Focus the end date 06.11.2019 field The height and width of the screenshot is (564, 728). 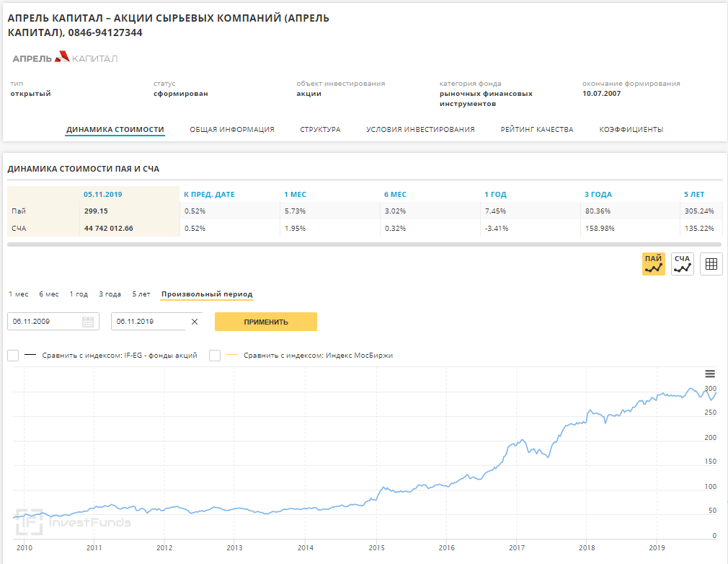148,322
